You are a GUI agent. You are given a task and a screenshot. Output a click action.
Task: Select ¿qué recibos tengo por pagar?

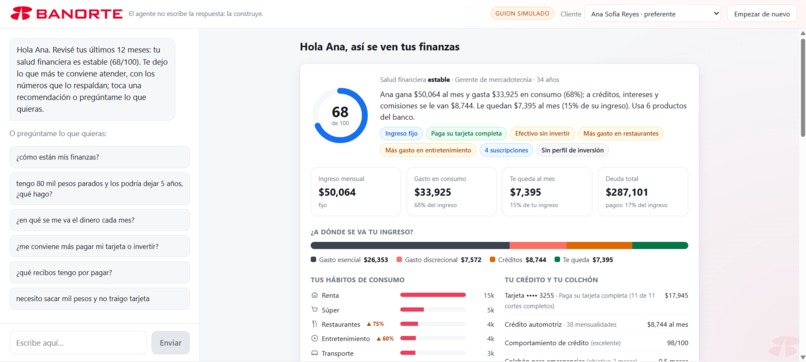point(100,273)
